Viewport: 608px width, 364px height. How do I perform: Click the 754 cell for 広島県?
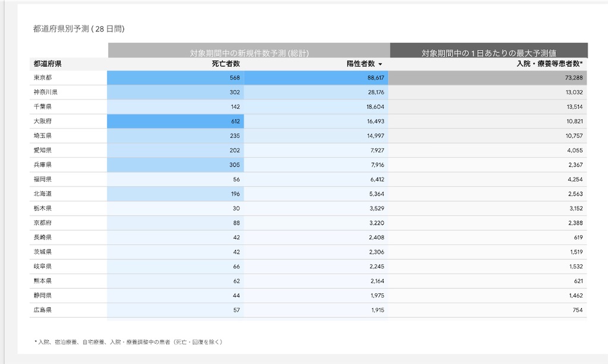[487, 310]
